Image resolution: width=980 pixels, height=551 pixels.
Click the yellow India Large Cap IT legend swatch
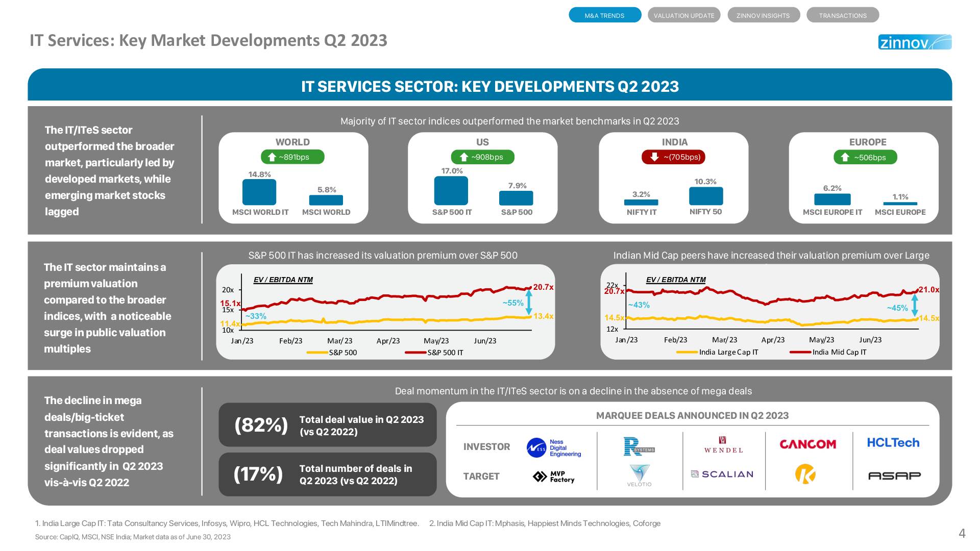click(x=688, y=352)
